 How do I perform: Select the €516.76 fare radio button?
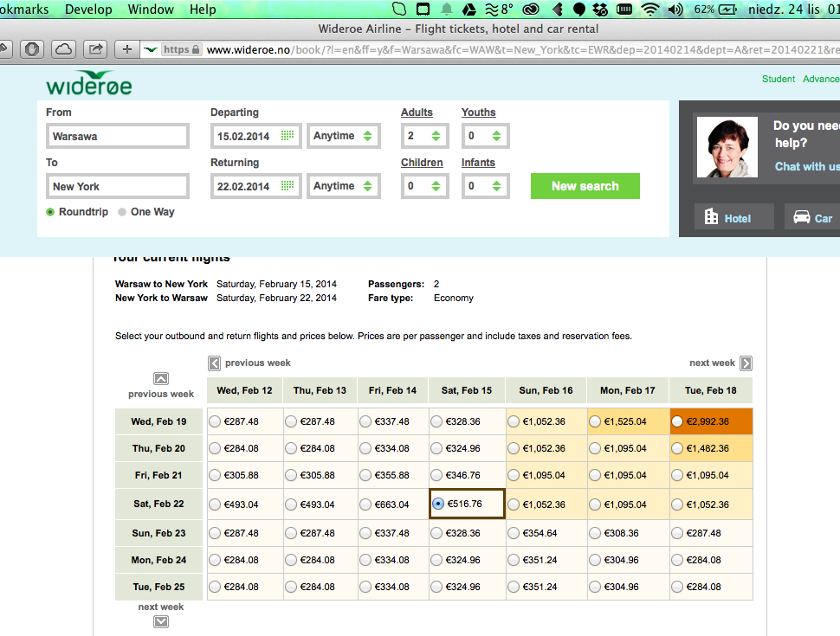tap(438, 504)
